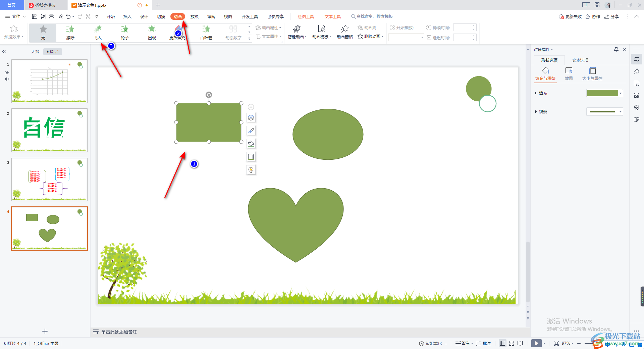The height and width of the screenshot is (349, 644).
Task: Open 智能动画 dropdown
Action: 297,32
